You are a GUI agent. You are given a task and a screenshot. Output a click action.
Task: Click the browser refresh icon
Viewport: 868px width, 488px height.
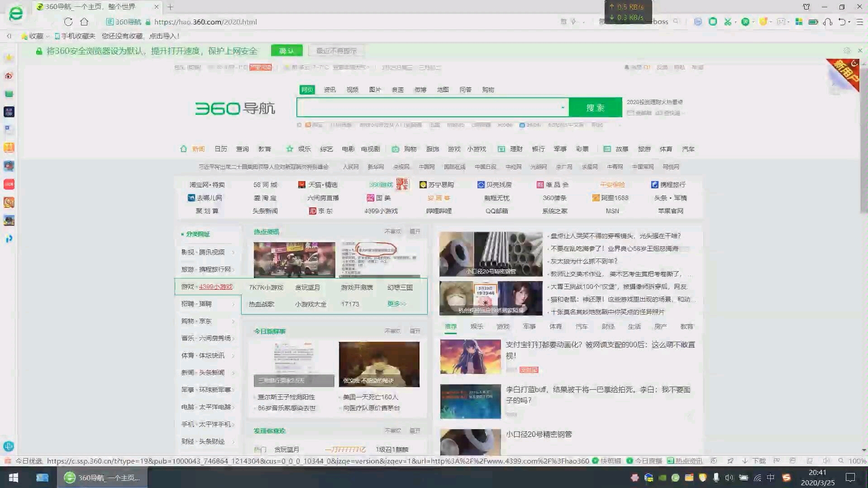[68, 22]
